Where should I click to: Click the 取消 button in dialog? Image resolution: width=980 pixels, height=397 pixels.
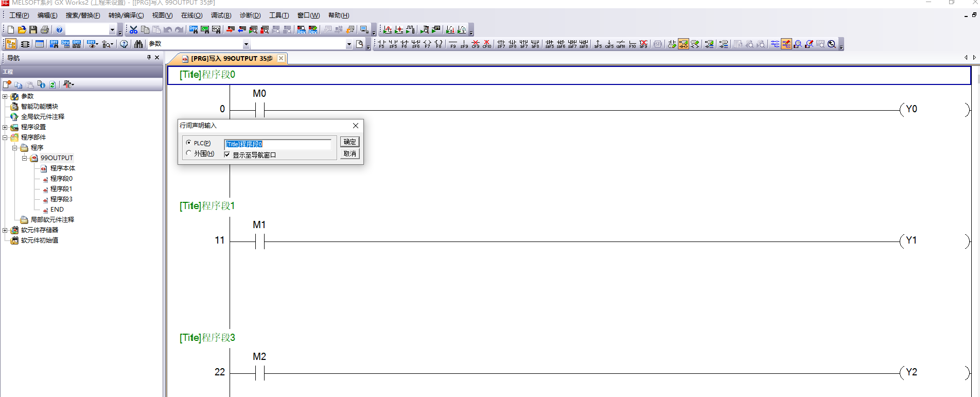click(349, 153)
